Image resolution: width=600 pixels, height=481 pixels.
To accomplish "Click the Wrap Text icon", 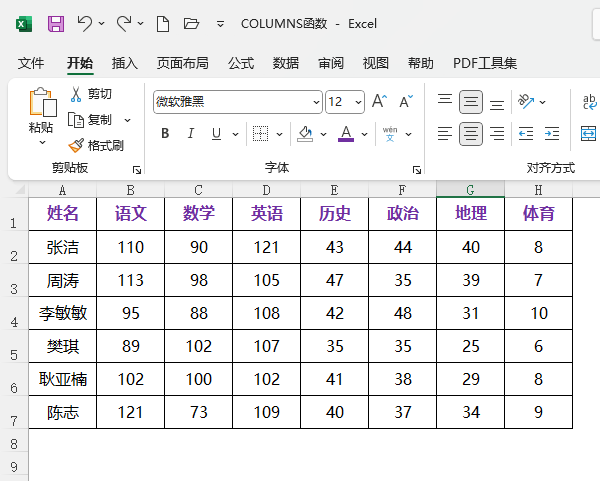I will 589,102.
